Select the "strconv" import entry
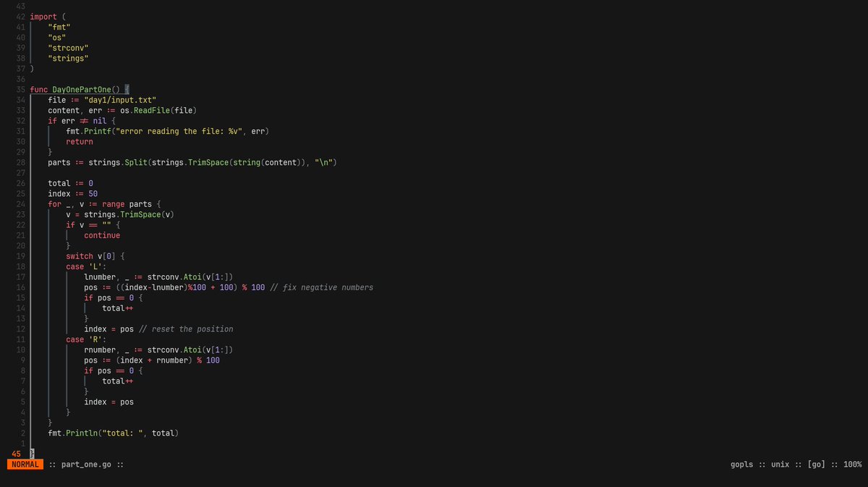The image size is (868, 487). (67, 47)
